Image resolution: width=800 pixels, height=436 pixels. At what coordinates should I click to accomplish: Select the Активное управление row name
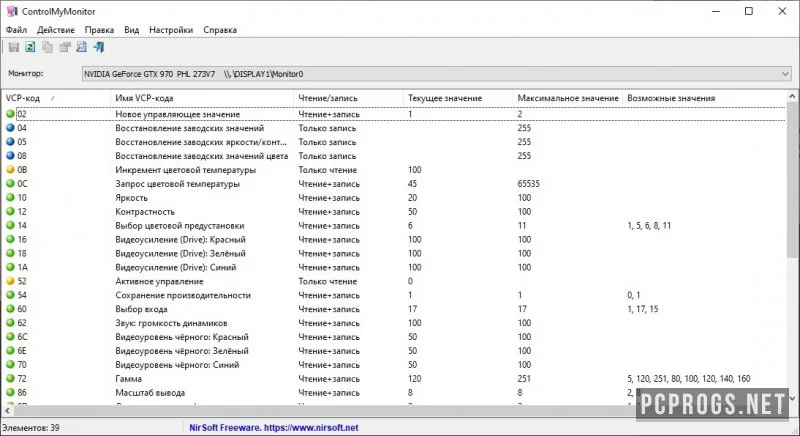[x=159, y=281]
